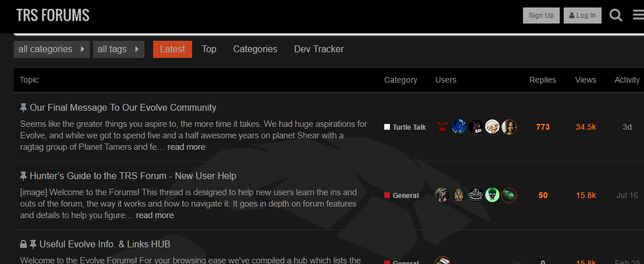Click the Log In button

(x=583, y=15)
